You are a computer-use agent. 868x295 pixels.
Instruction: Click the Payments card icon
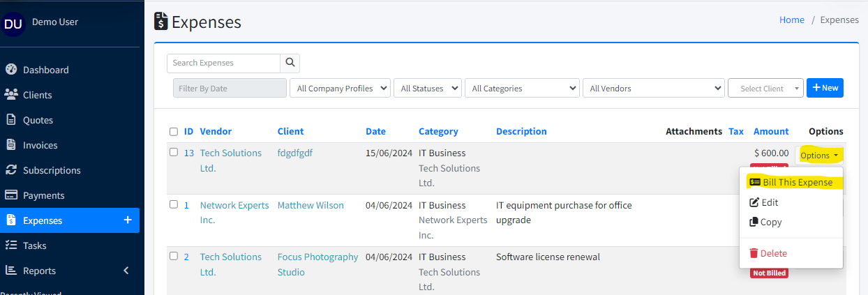(x=10, y=195)
